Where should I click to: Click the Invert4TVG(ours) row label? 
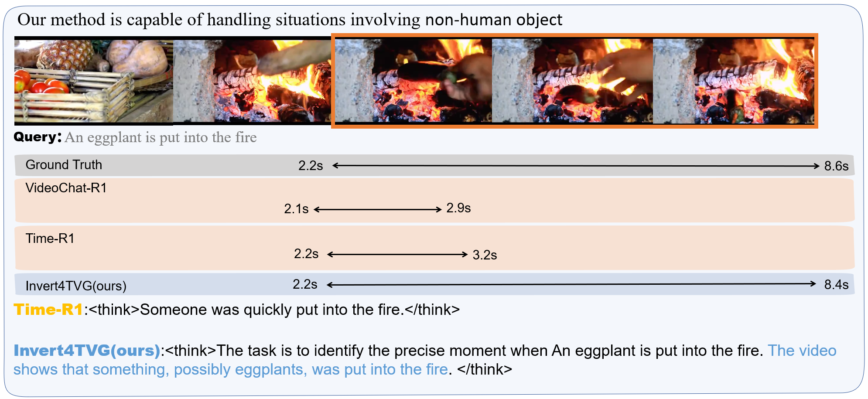point(76,286)
